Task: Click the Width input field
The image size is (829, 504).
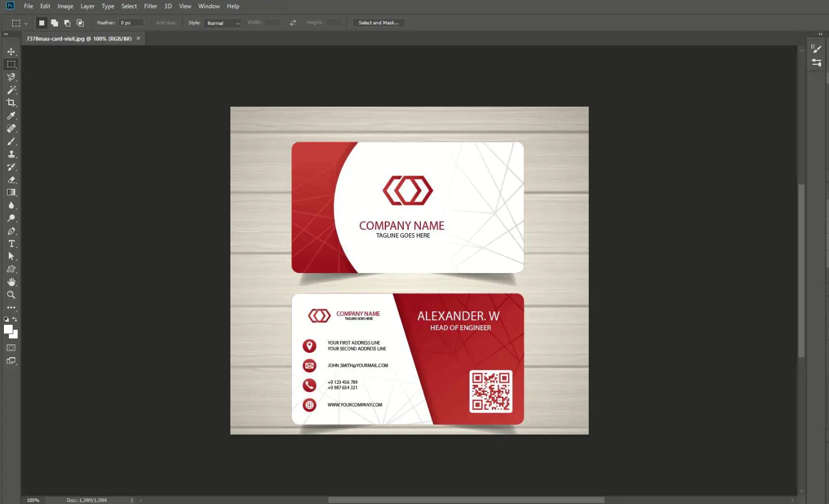Action: 273,23
